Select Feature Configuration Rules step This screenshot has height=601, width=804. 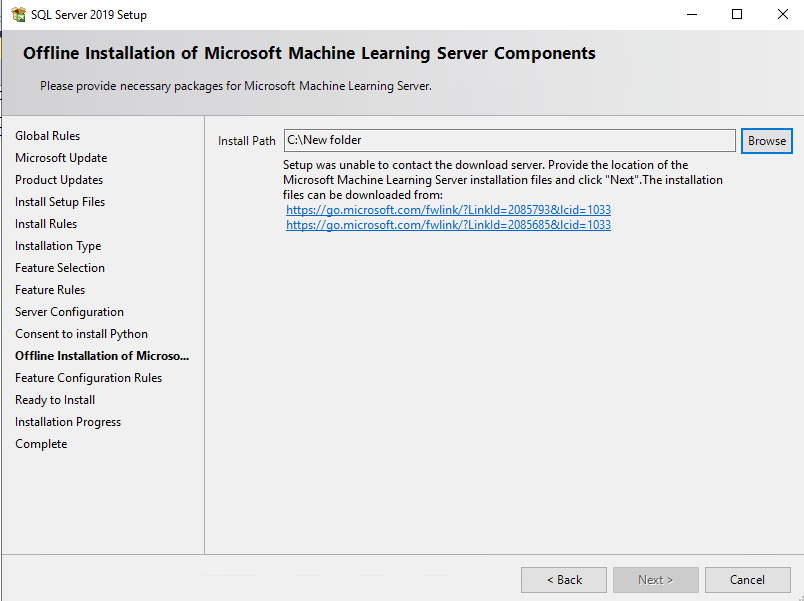coord(89,378)
